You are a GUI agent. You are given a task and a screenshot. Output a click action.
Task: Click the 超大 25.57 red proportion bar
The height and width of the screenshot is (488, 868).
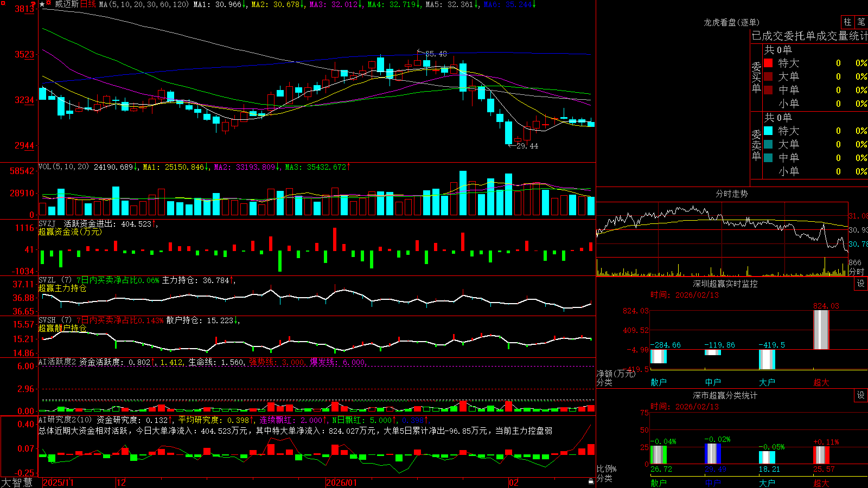click(x=821, y=455)
